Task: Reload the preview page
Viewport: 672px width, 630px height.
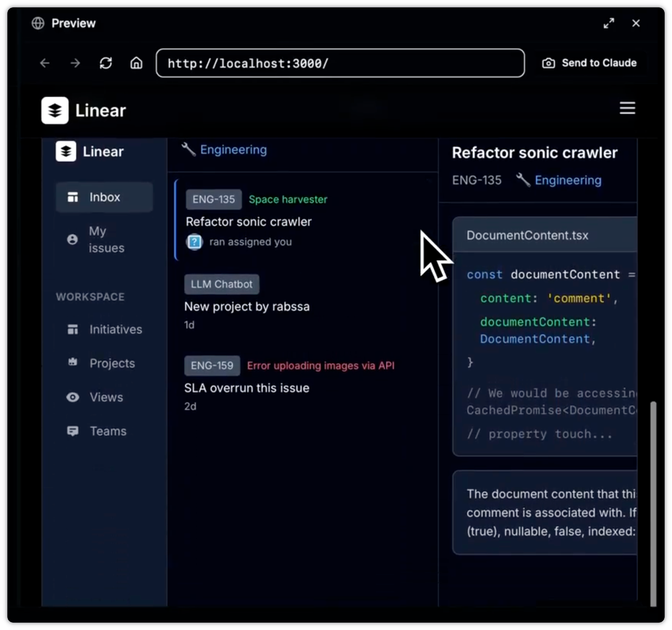Action: 106,63
